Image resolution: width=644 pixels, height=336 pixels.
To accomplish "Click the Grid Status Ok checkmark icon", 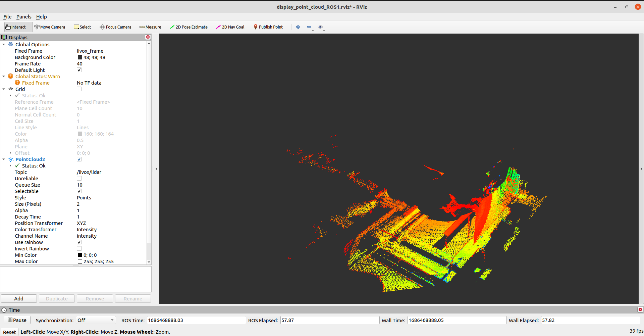I will pos(17,95).
